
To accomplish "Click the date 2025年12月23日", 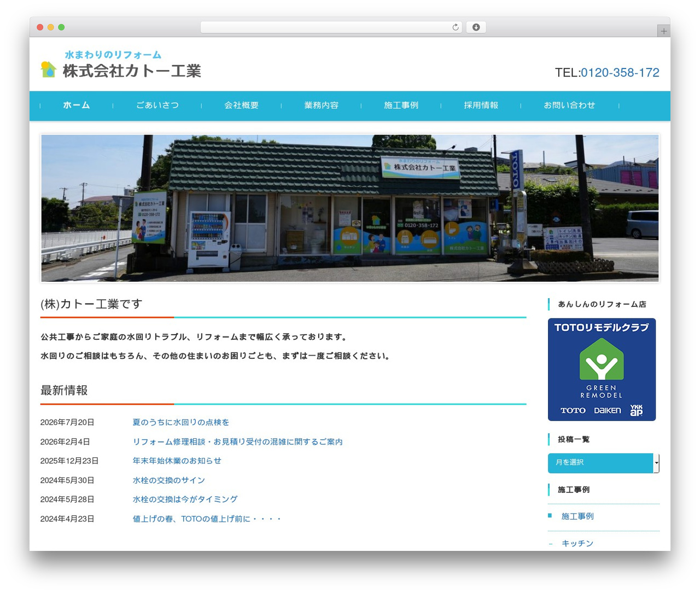I will 69,461.
